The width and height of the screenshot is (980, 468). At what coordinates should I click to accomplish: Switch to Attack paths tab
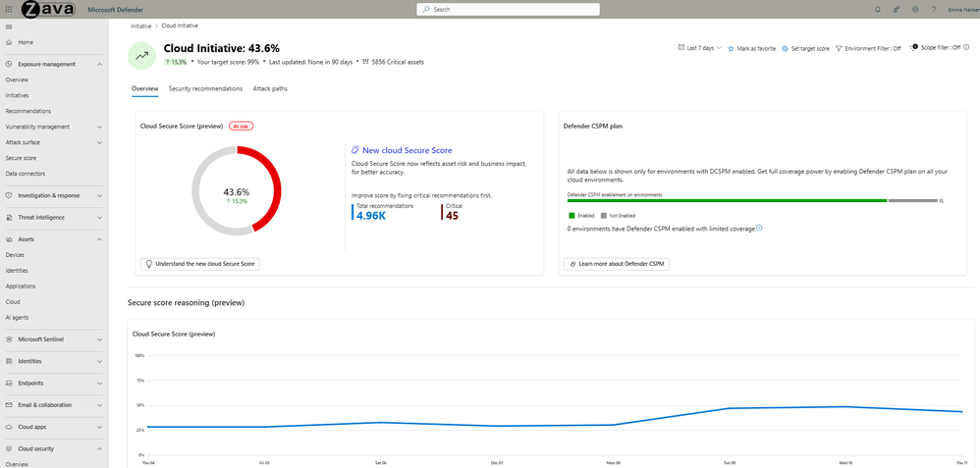pyautogui.click(x=270, y=88)
